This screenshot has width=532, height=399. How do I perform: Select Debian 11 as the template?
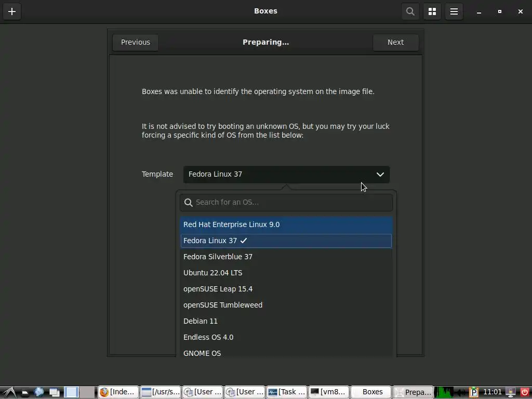pyautogui.click(x=286, y=321)
